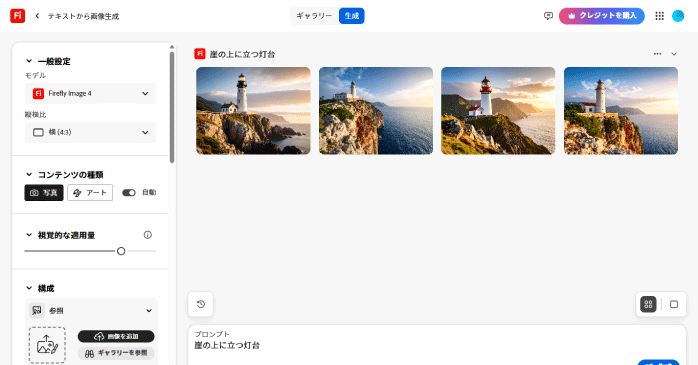This screenshot has width=698, height=365.
Task: Collapse the コンテンツの種類 section
Action: click(x=29, y=174)
